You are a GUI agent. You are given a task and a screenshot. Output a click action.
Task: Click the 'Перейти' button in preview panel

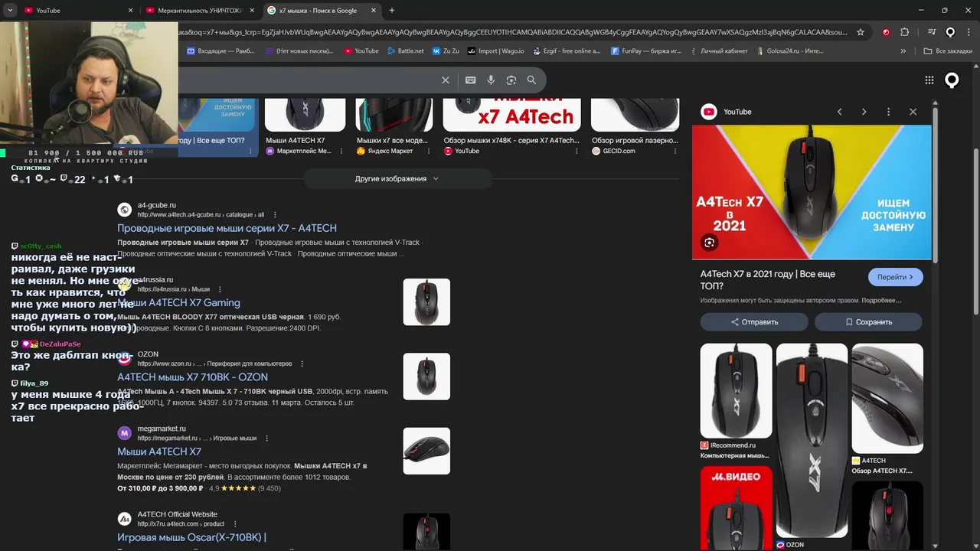(x=895, y=277)
